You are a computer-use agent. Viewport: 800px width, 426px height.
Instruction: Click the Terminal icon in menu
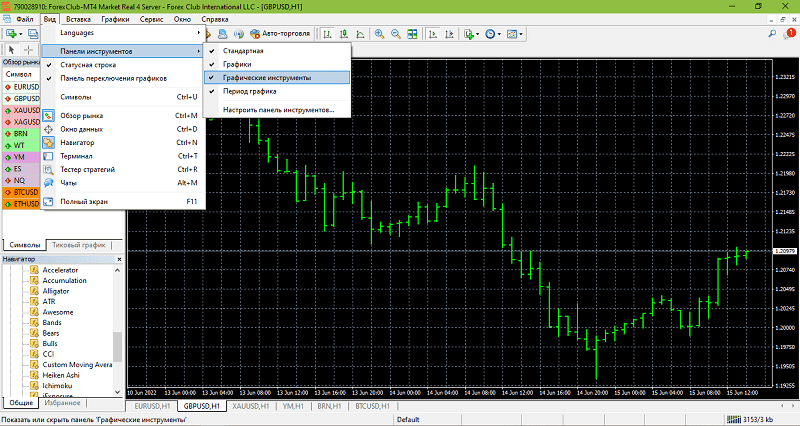(x=48, y=156)
